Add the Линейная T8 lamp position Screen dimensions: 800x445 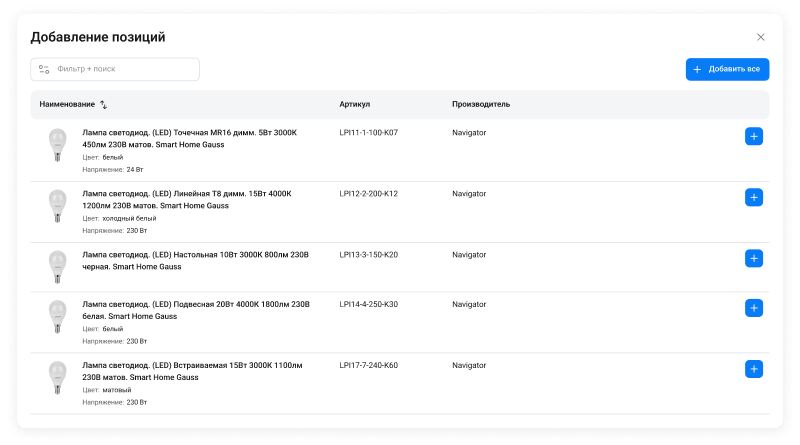tap(754, 198)
